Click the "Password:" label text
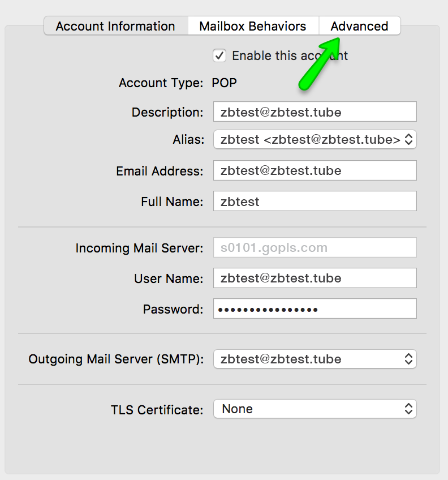This screenshot has width=448, height=480. (173, 309)
